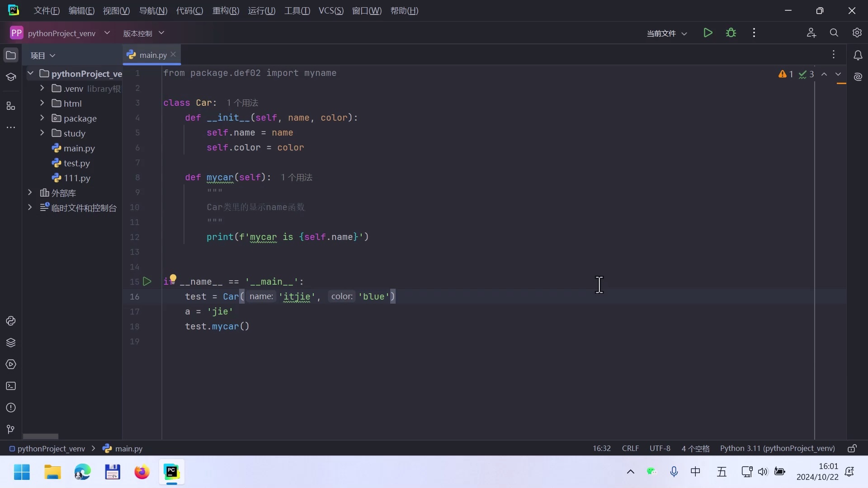Toggle the read-only lock in status bar
Viewport: 868px width, 488px height.
click(x=852, y=449)
